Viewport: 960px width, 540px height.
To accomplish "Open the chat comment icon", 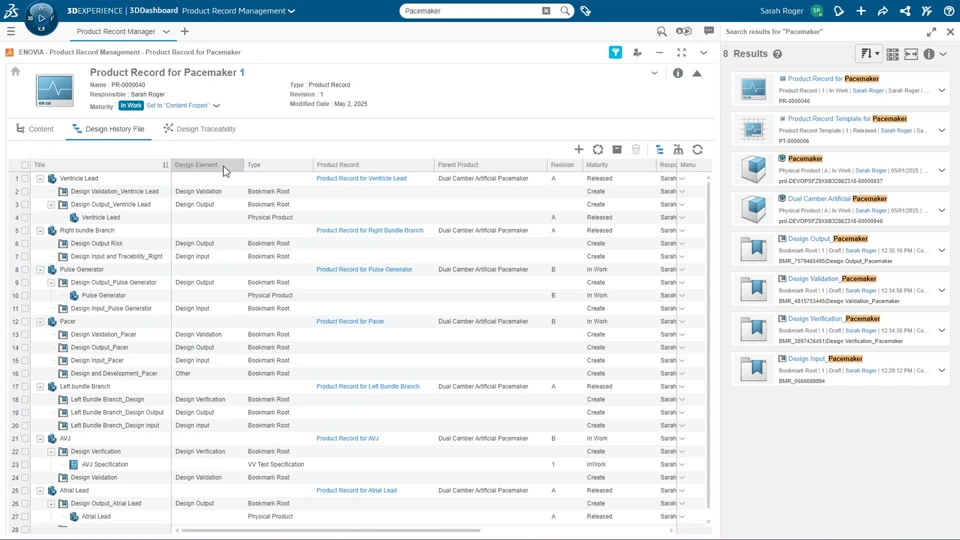I will (x=709, y=31).
